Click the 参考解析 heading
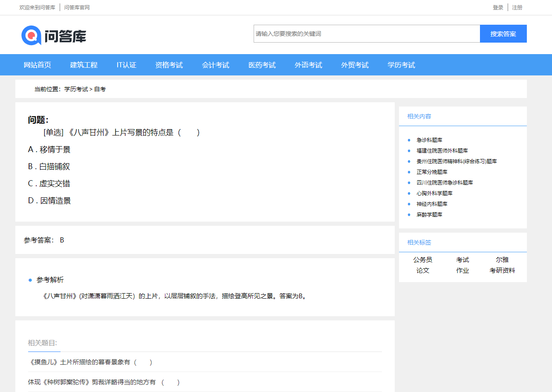The image size is (552, 392). tap(50, 280)
